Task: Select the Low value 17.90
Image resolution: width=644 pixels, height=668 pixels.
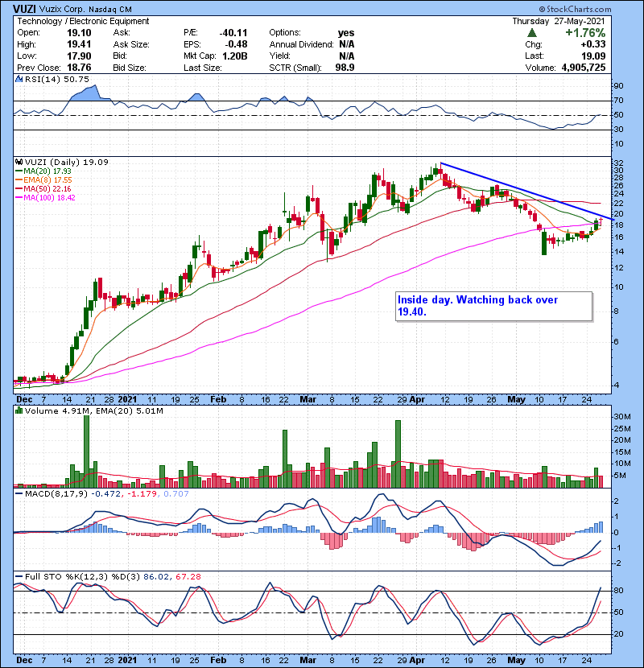Action: [x=79, y=56]
